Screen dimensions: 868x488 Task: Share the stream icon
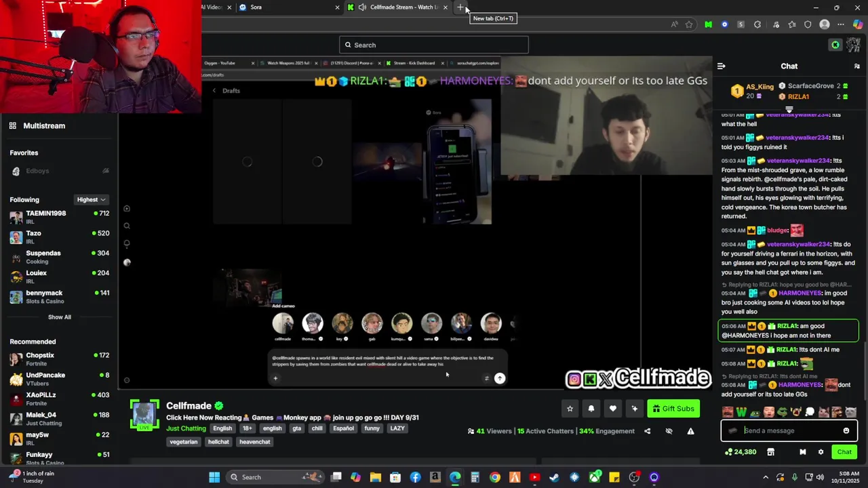647,431
